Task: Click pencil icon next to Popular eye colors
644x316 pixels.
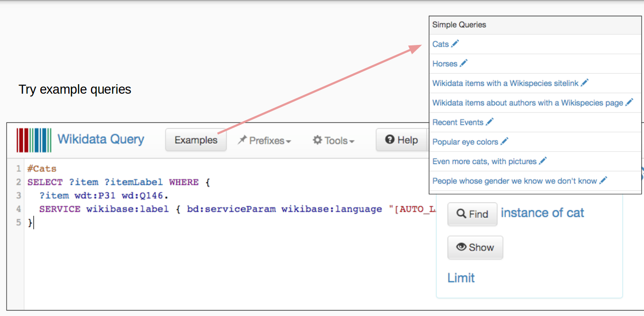Action: (x=504, y=141)
